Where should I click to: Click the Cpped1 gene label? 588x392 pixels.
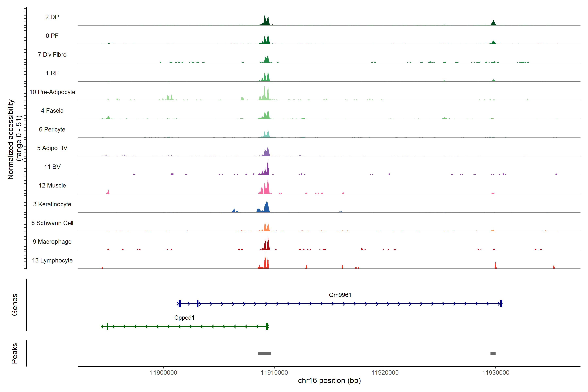pos(184,318)
